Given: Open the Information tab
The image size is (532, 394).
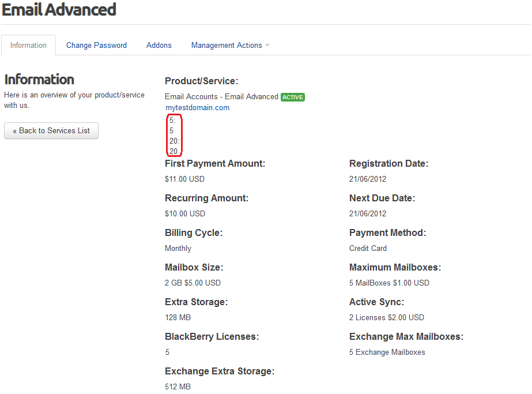Looking at the screenshot, I should click(28, 45).
